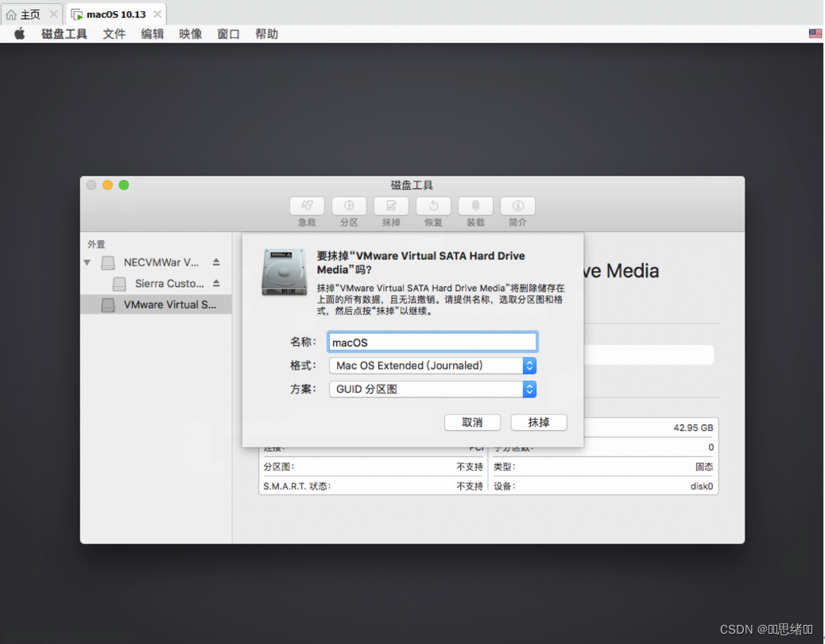Close the macOS 10.13 tab
Image resolution: width=825 pixels, height=644 pixels.
pos(157,14)
